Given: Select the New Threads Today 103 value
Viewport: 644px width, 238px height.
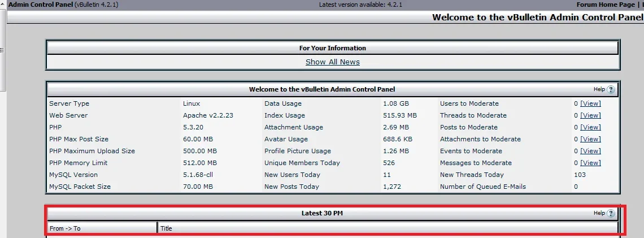Looking at the screenshot, I should click(580, 175).
